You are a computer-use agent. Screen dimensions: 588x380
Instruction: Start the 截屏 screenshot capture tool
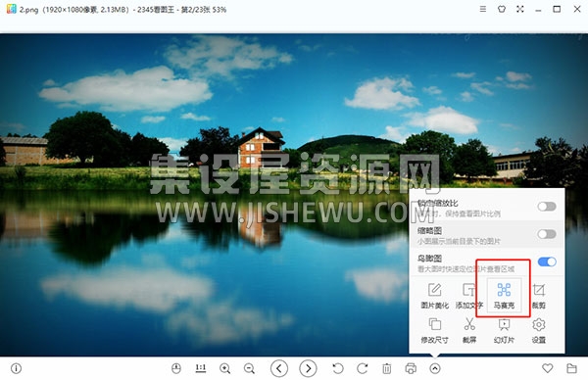click(x=469, y=330)
